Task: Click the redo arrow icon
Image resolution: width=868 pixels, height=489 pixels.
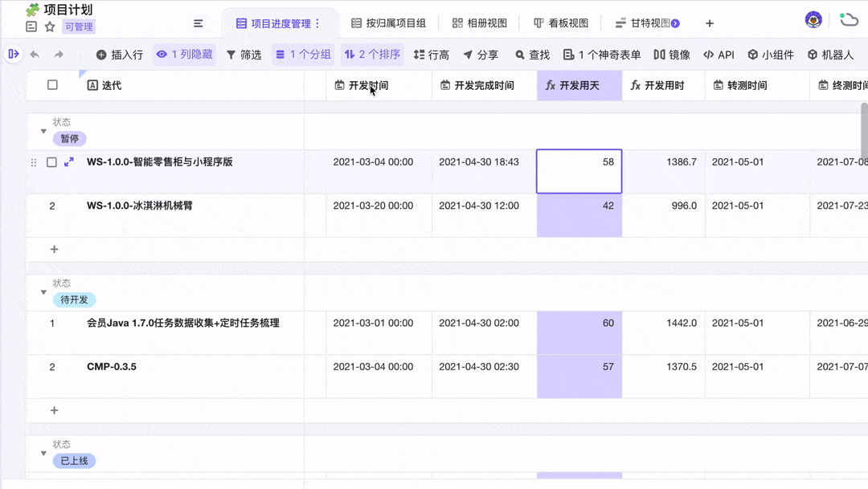Action: (59, 55)
